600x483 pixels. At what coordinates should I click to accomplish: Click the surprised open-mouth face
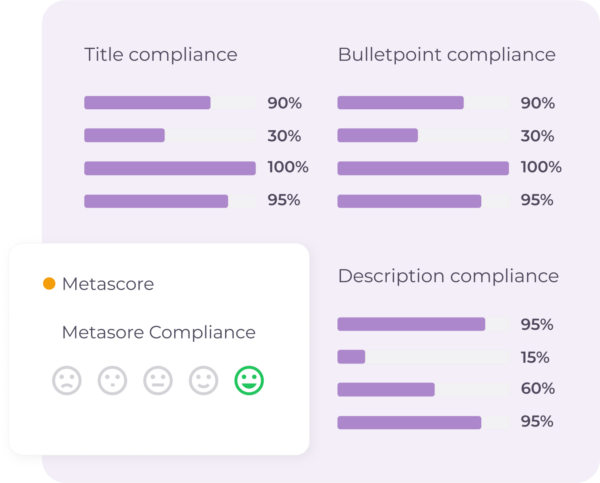coord(112,380)
